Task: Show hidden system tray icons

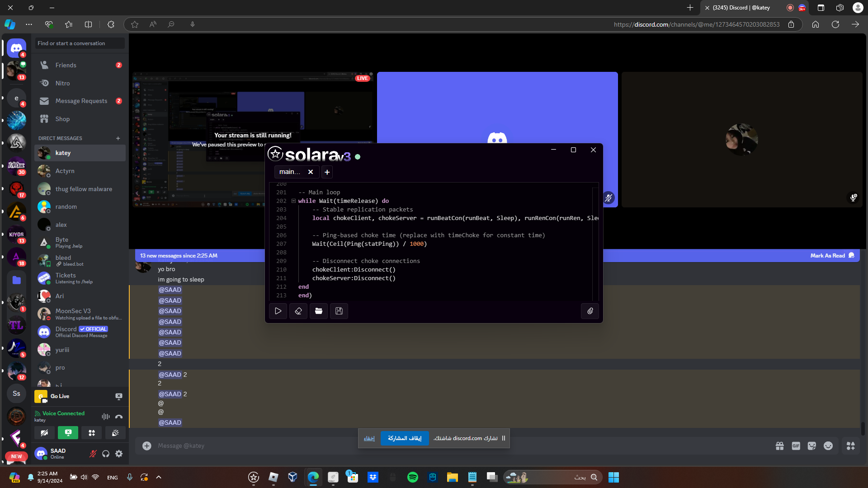Action: (x=159, y=477)
